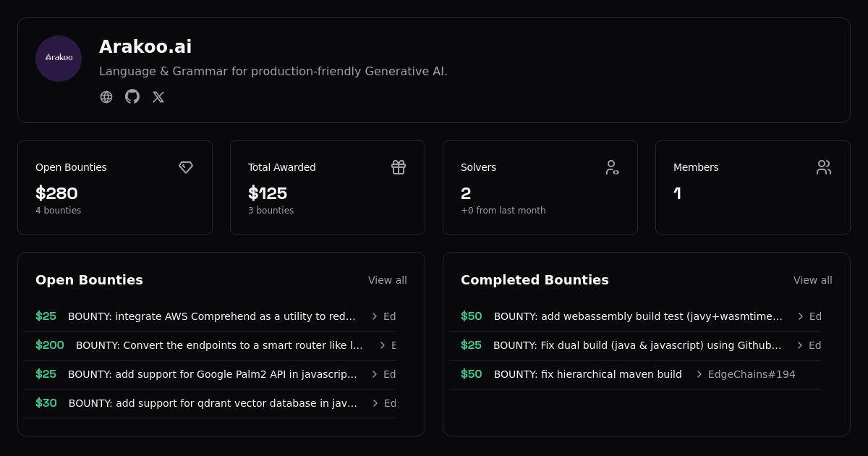Screen dimensions: 868x456
Task: Click the gift icon in Total Awarded card
Action: point(399,167)
